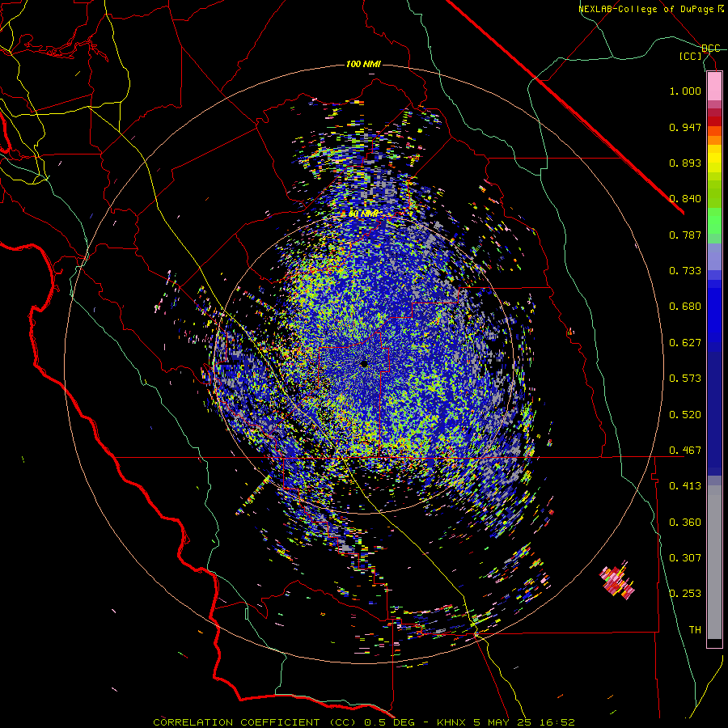The height and width of the screenshot is (728, 728).
Task: Click the 100 NMI range ring label
Action: pos(363,64)
